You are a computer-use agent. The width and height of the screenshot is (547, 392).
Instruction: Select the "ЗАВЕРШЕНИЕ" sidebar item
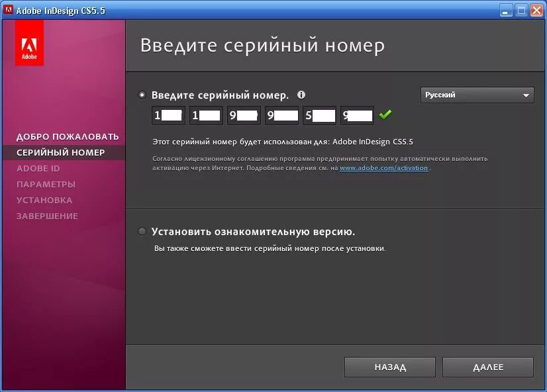coord(47,216)
